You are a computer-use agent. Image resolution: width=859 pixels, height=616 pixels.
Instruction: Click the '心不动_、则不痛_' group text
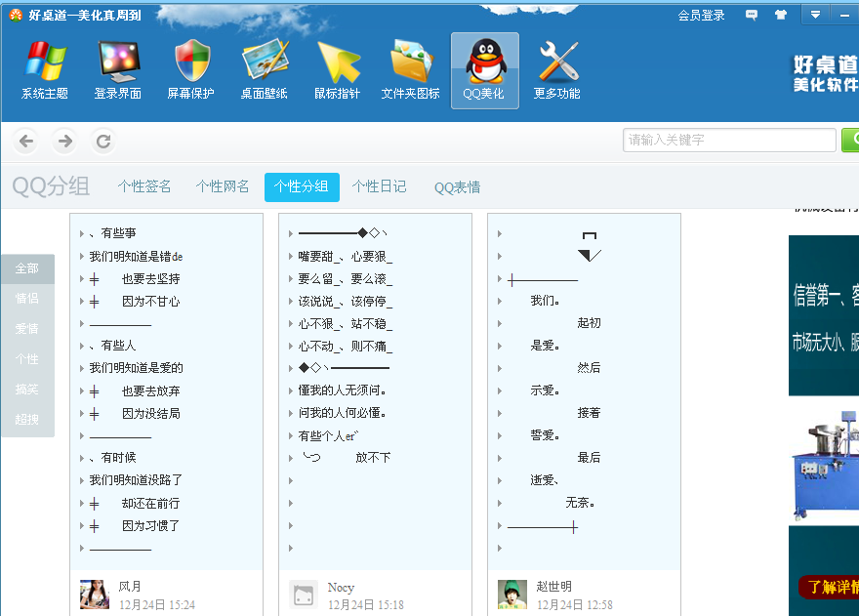pyautogui.click(x=346, y=347)
